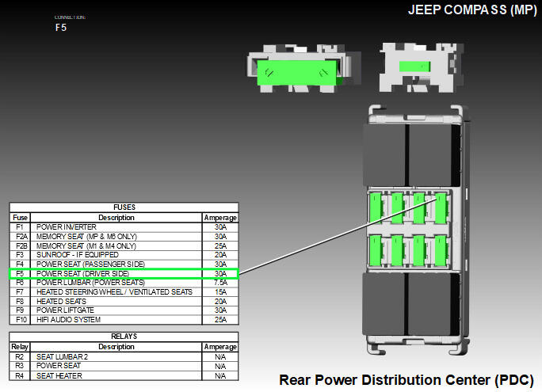
Task: Select MEMORY SEAT (MP & M6 ONLY) description
Action: coord(86,237)
